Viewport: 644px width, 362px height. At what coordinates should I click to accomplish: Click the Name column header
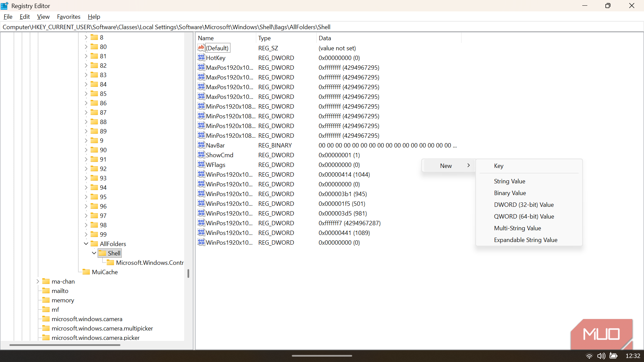(x=226, y=38)
